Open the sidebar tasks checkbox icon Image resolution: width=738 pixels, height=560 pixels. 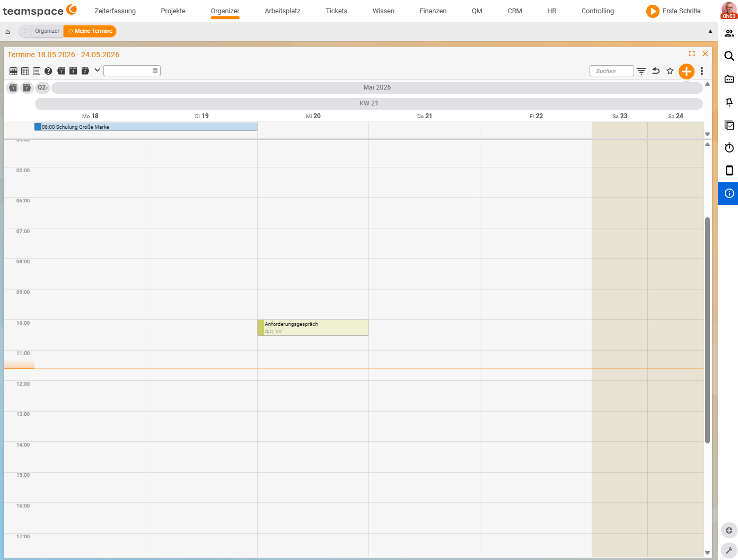pyautogui.click(x=730, y=125)
